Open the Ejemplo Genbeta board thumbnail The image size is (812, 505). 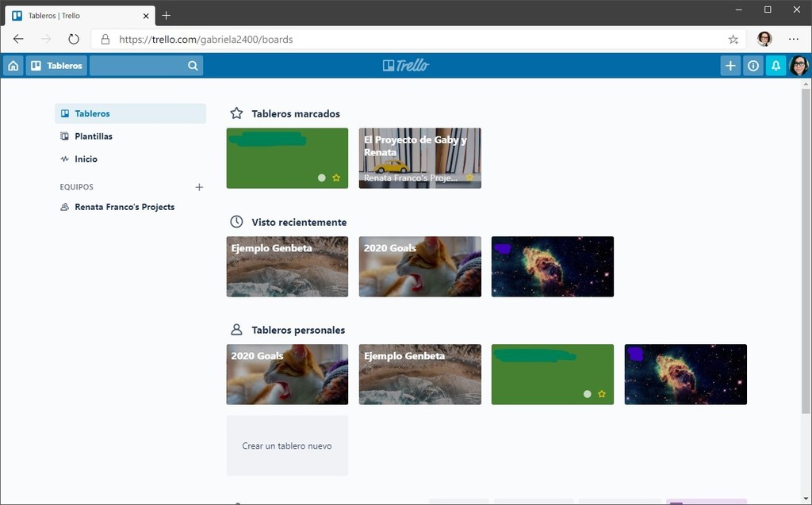click(x=286, y=266)
